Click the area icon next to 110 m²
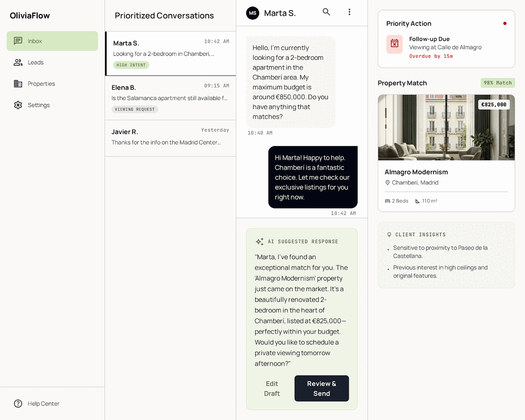The height and width of the screenshot is (420, 525). [417, 201]
